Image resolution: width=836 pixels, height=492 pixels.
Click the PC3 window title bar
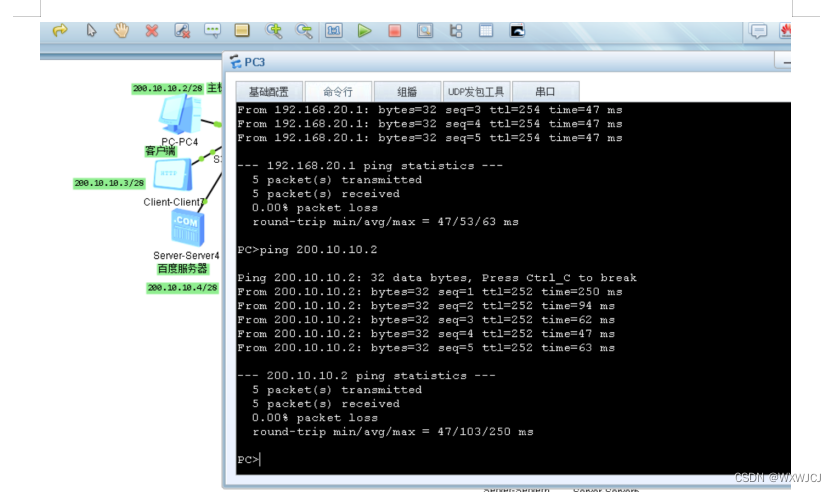(507, 62)
